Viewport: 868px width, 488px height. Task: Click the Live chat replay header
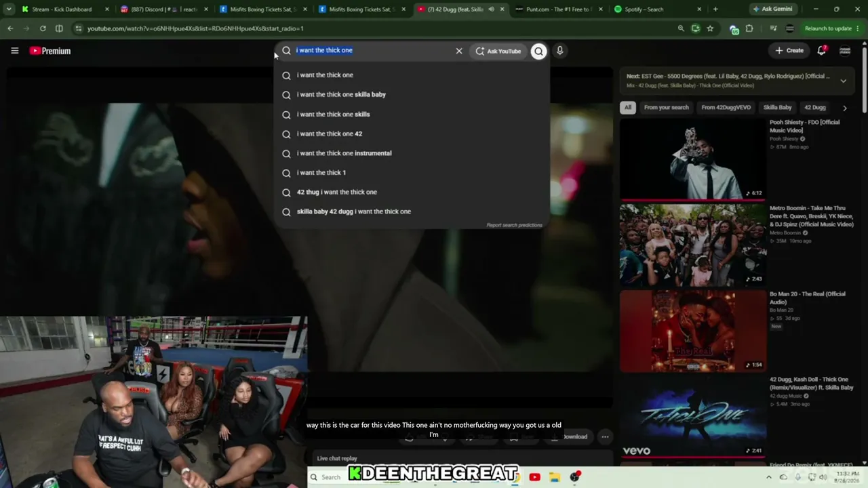[x=337, y=458]
